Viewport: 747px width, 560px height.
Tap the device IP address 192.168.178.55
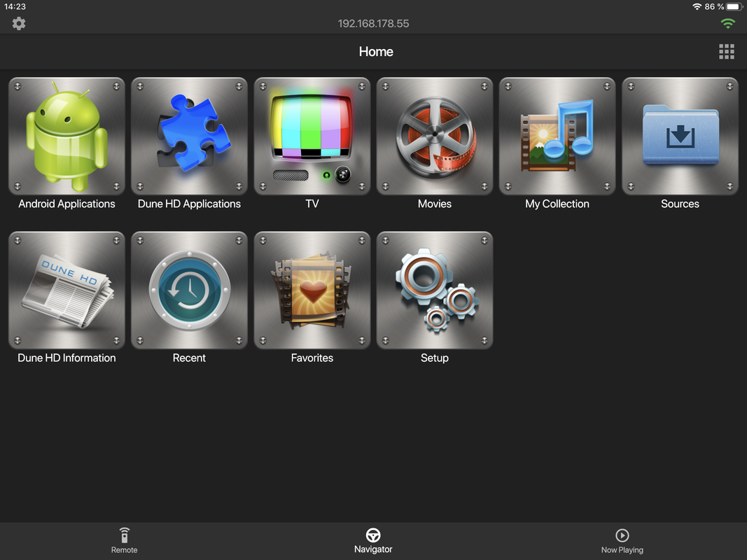coord(374,23)
